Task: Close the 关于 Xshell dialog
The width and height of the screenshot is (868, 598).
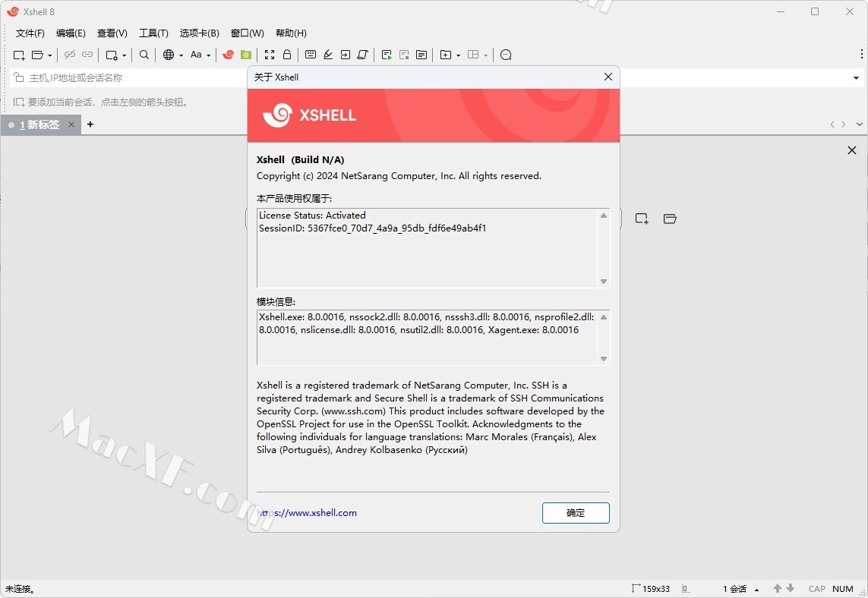Action: [x=608, y=77]
